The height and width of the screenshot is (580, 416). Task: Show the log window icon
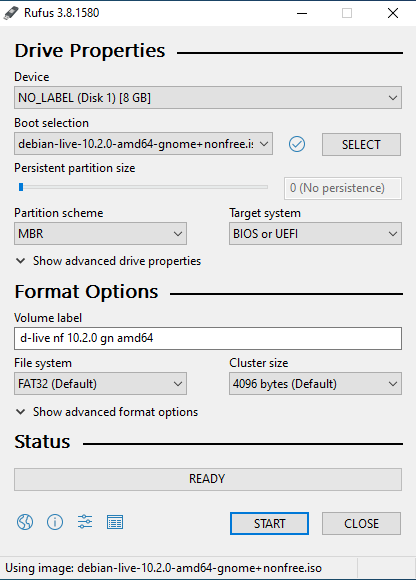pyautogui.click(x=115, y=522)
